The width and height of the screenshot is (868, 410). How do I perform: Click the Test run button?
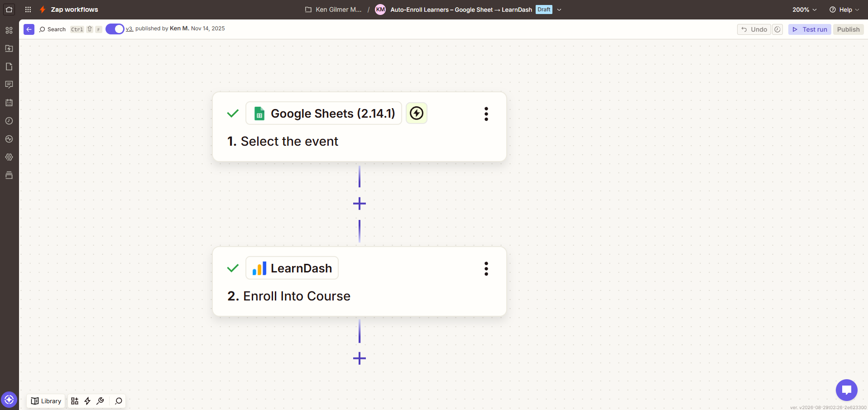[810, 29]
